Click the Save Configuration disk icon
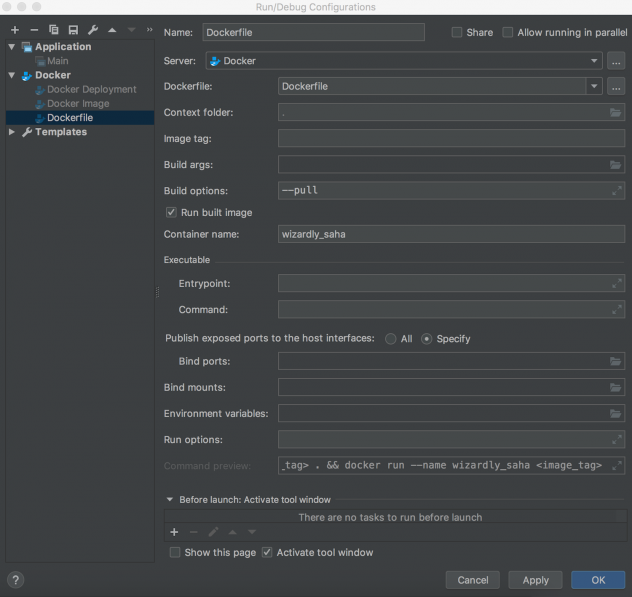Image resolution: width=632 pixels, height=597 pixels. pyautogui.click(x=73, y=30)
